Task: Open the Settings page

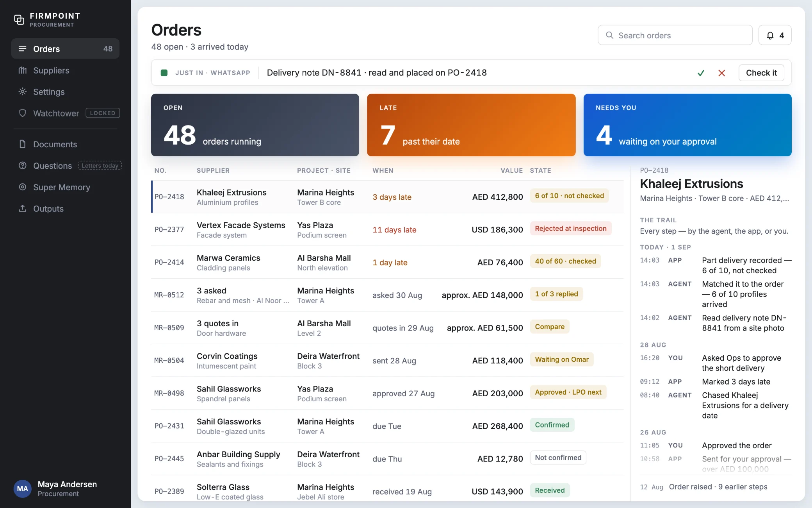Action: 65,92
